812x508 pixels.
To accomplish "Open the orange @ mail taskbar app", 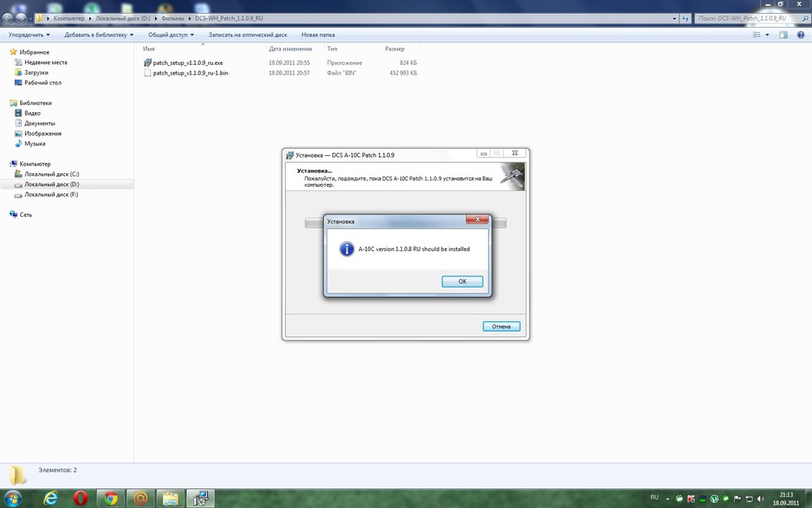I will pos(140,499).
